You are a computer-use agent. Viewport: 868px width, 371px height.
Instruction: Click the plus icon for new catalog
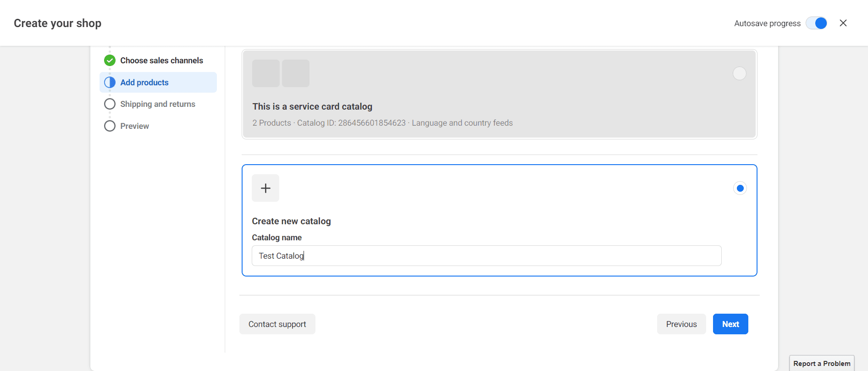[265, 188]
